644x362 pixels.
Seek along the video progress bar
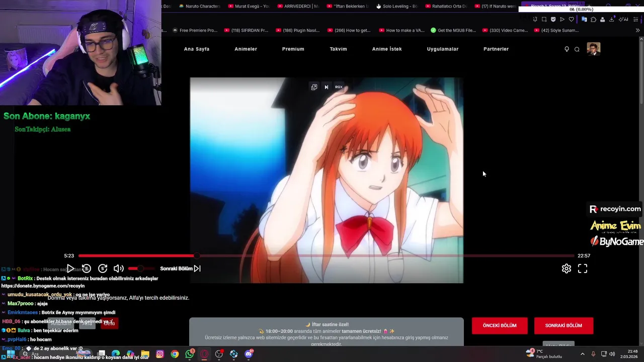click(326, 256)
